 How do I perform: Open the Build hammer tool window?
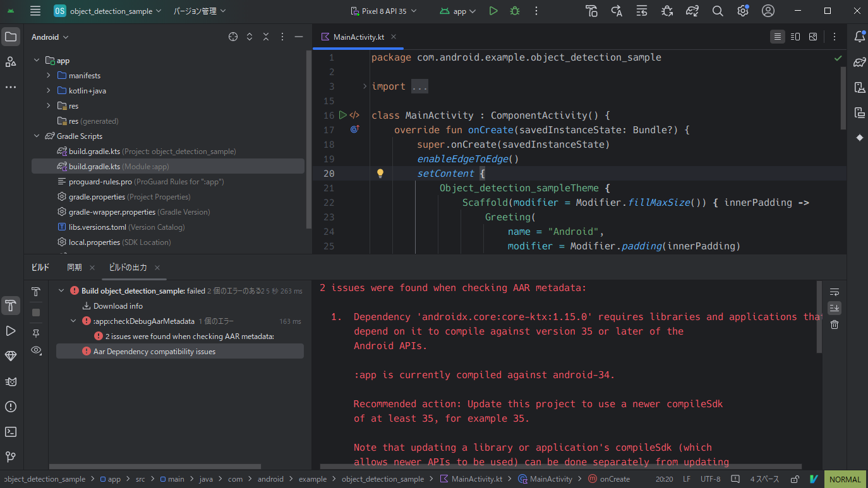[11, 306]
